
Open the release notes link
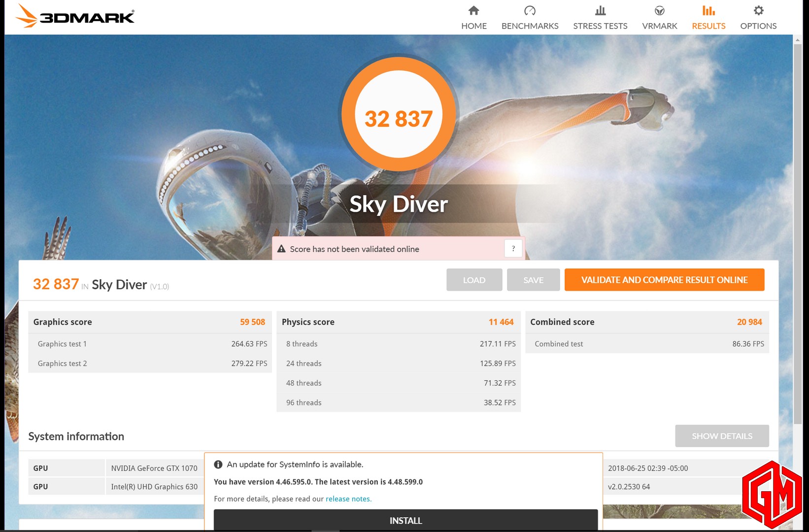click(348, 499)
